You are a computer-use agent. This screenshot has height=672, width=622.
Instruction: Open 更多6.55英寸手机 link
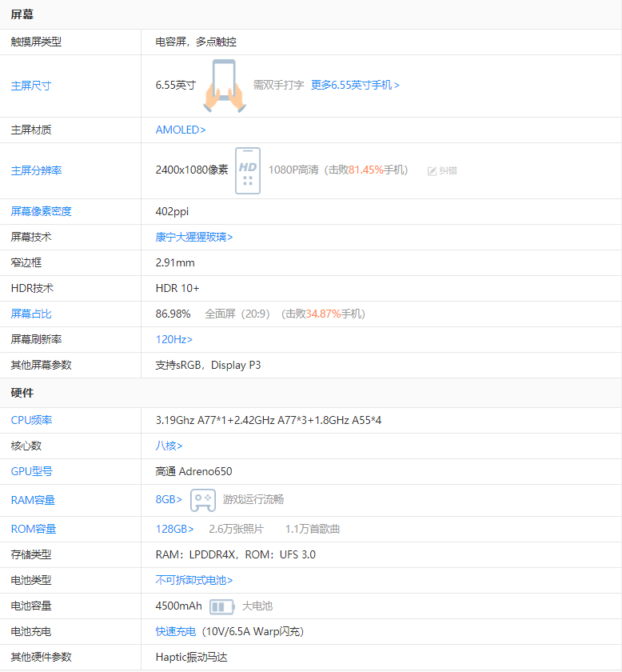pos(355,85)
